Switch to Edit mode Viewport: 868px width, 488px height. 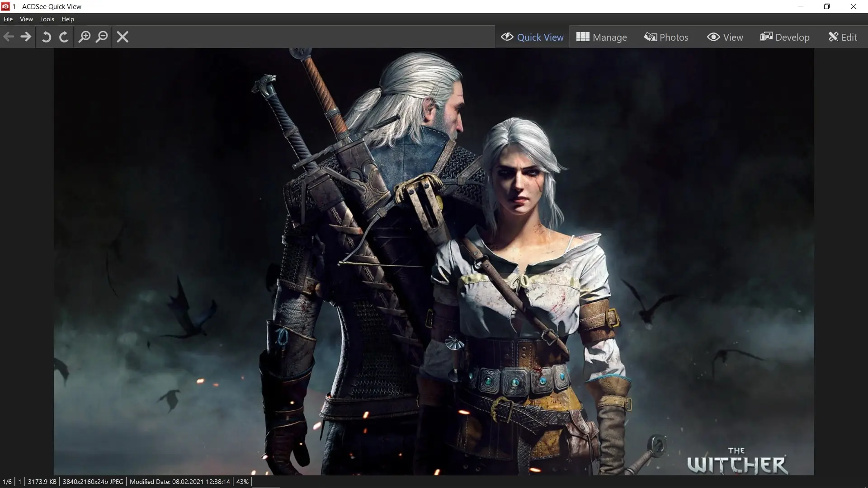coord(843,37)
